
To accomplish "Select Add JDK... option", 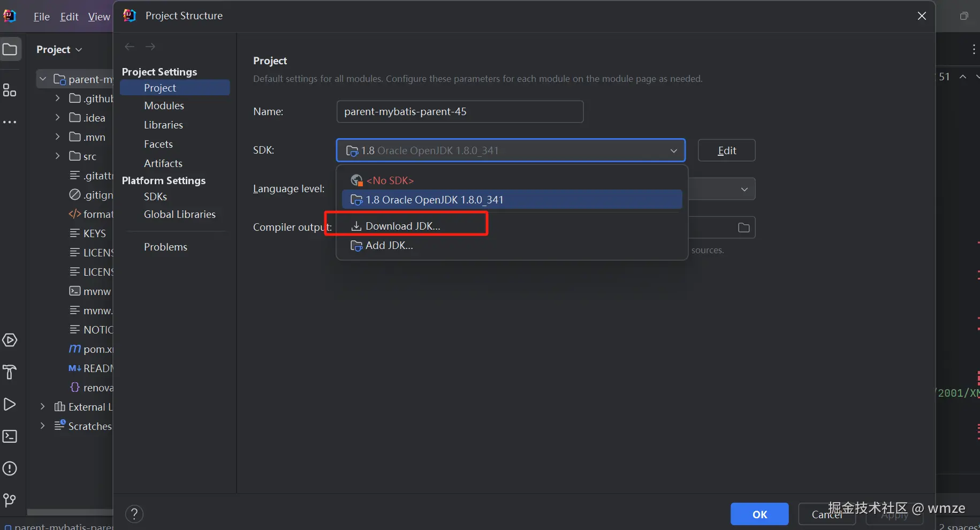I will (389, 245).
